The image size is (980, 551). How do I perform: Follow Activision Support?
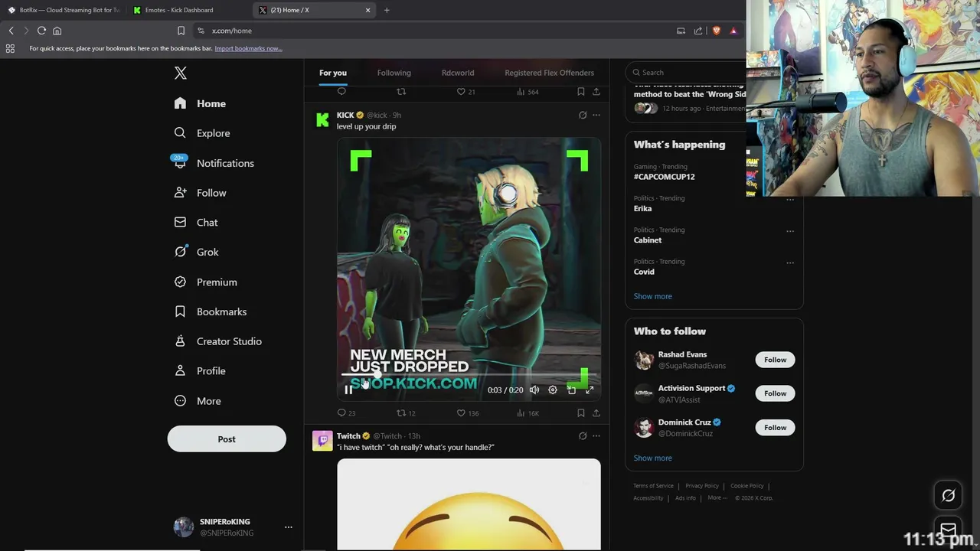(x=775, y=393)
